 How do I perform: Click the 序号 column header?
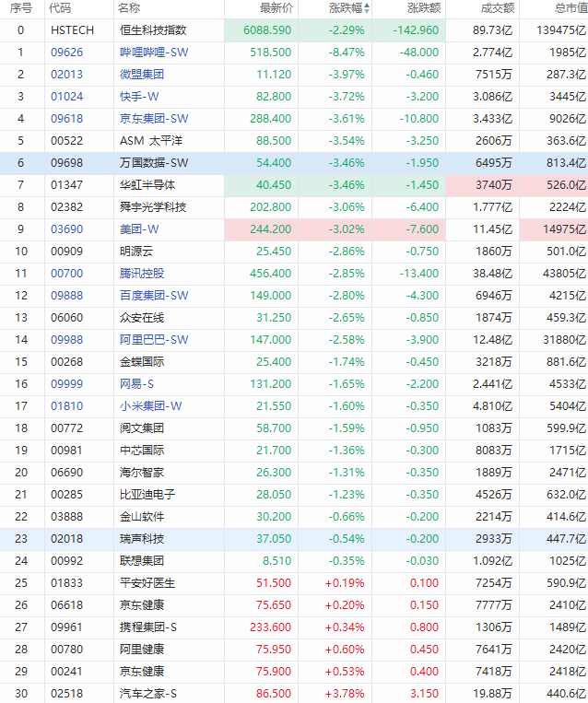pos(21,8)
